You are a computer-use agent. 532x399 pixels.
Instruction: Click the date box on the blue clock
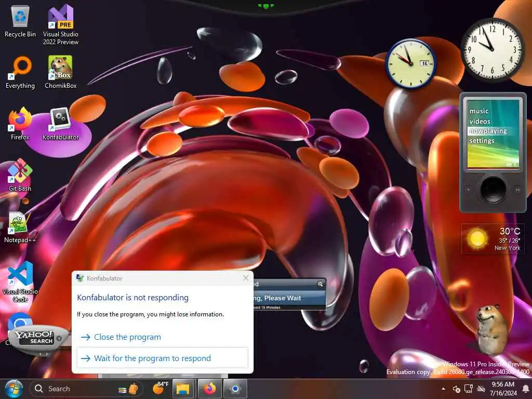[425, 63]
